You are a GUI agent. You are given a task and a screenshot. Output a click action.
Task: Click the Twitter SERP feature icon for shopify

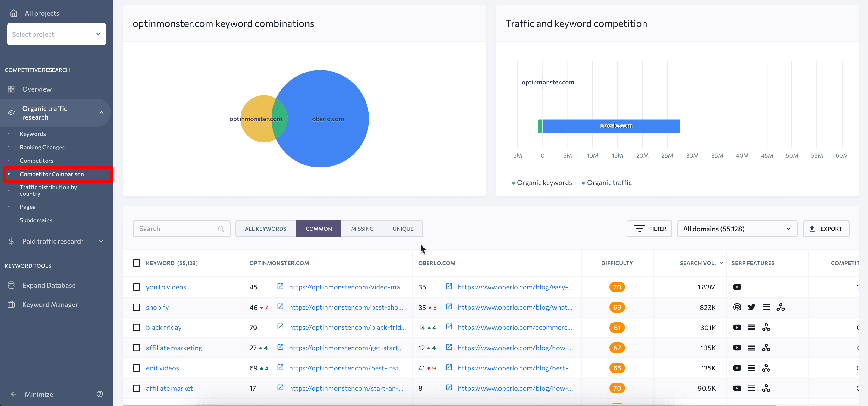tap(751, 308)
